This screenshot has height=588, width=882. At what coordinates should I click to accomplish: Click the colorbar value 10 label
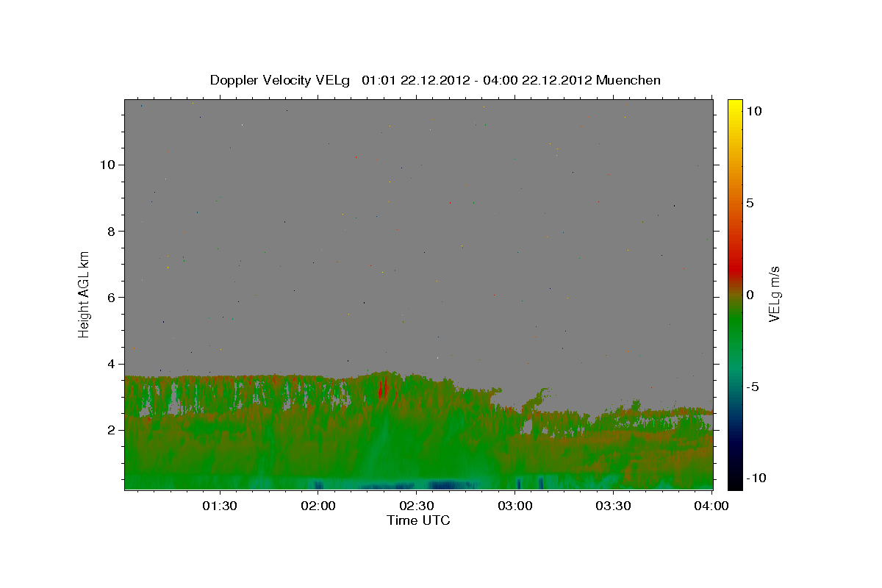[x=753, y=111]
